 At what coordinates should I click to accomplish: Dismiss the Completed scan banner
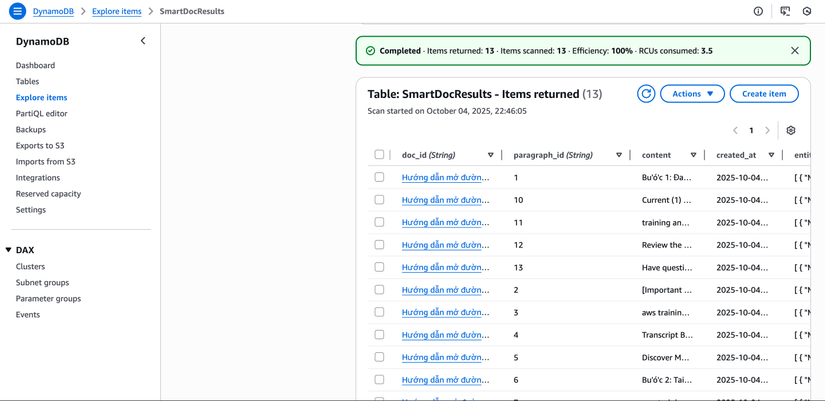(x=795, y=51)
